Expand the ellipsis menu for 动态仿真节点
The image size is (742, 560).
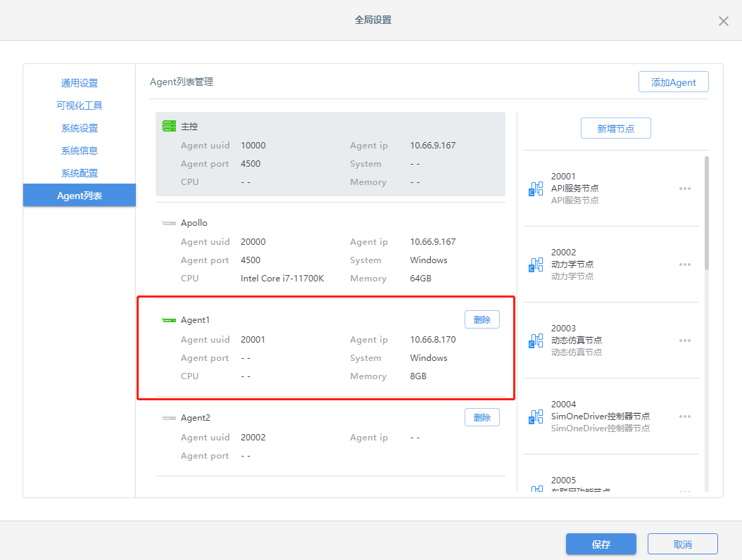[x=684, y=341]
